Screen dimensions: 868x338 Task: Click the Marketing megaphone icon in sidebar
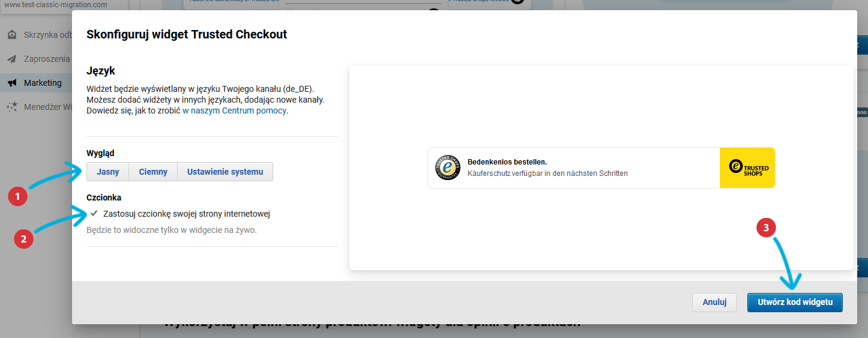12,83
